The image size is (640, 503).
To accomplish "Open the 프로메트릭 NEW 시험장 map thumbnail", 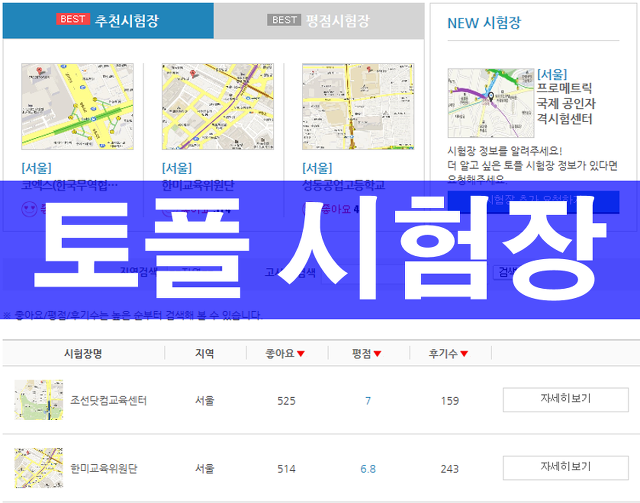I will tap(491, 103).
